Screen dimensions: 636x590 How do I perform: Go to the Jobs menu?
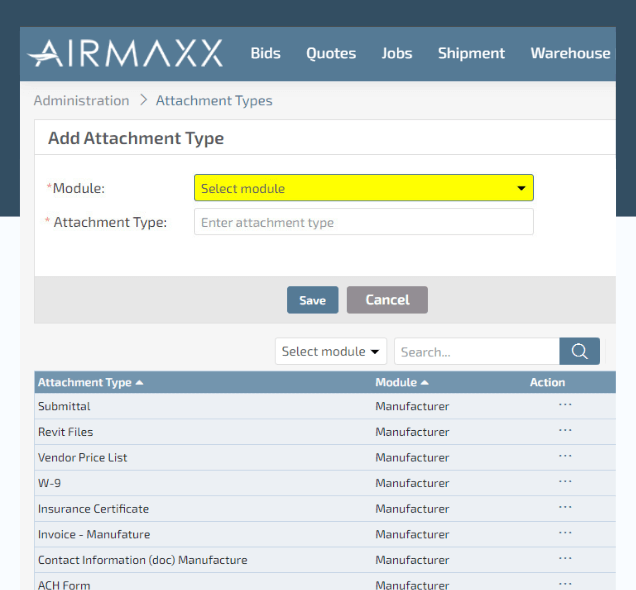(x=396, y=53)
